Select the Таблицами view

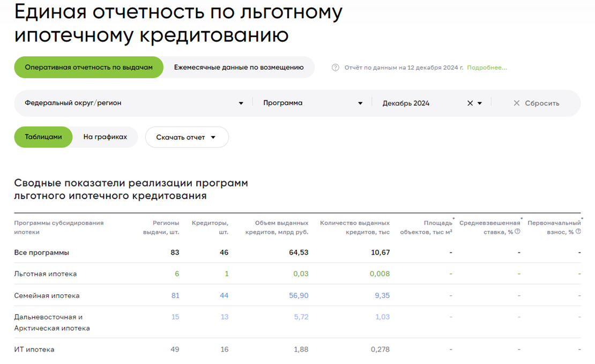pos(43,137)
